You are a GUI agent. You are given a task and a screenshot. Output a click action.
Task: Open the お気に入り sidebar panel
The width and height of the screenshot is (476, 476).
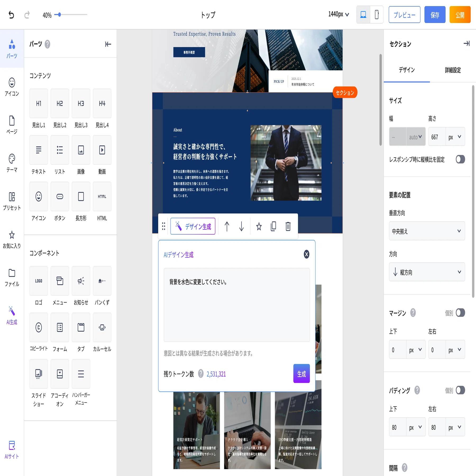pos(12,239)
